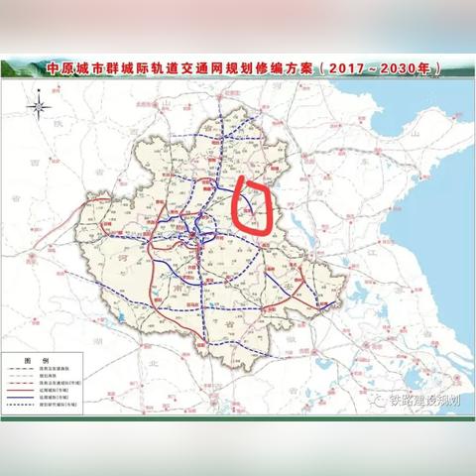The height and width of the screenshot is (476, 476).
Task: Click the legend heading 图例
Action: pyautogui.click(x=37, y=360)
